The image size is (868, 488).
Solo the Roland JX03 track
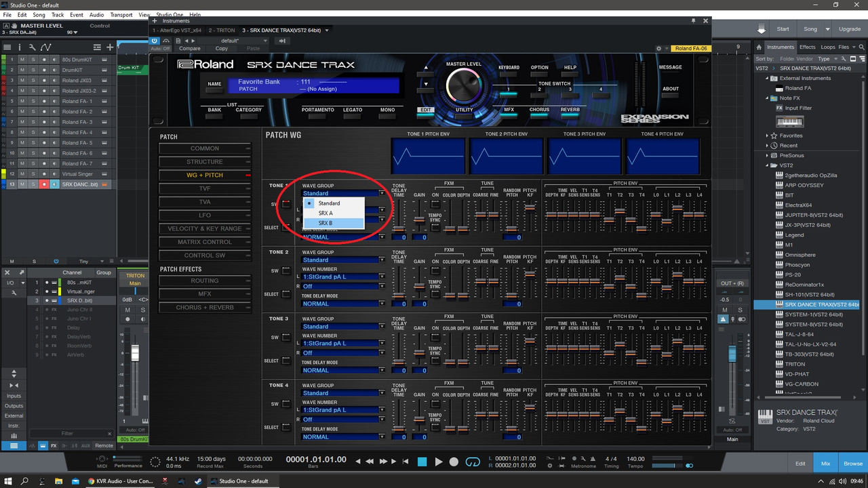tap(33, 81)
